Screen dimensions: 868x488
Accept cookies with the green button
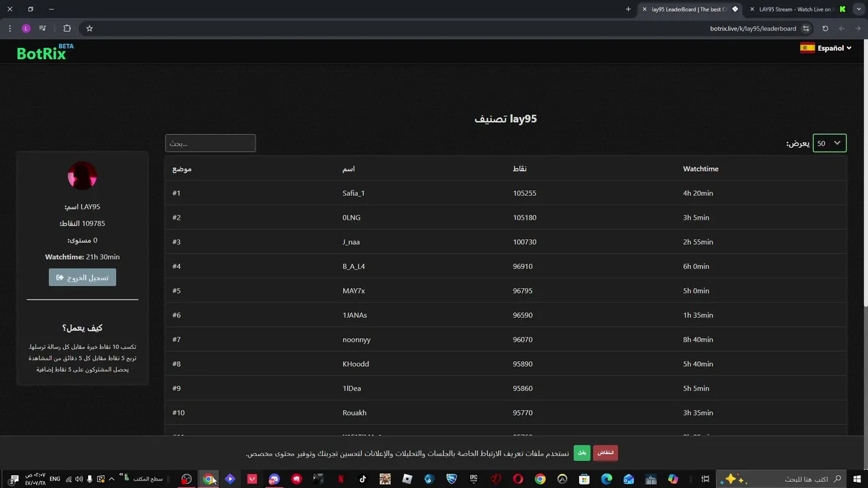point(582,453)
